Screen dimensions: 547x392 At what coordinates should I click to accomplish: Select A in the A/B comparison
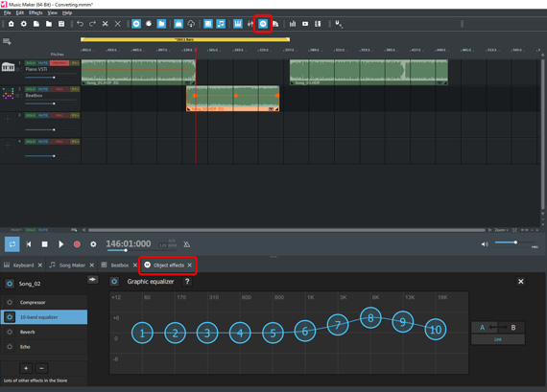click(x=482, y=328)
